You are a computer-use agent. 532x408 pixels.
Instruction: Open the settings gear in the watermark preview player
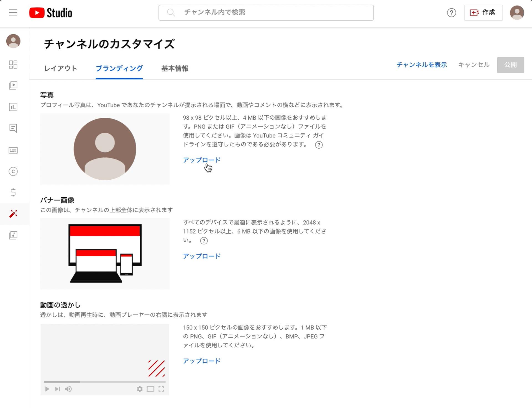tap(140, 389)
